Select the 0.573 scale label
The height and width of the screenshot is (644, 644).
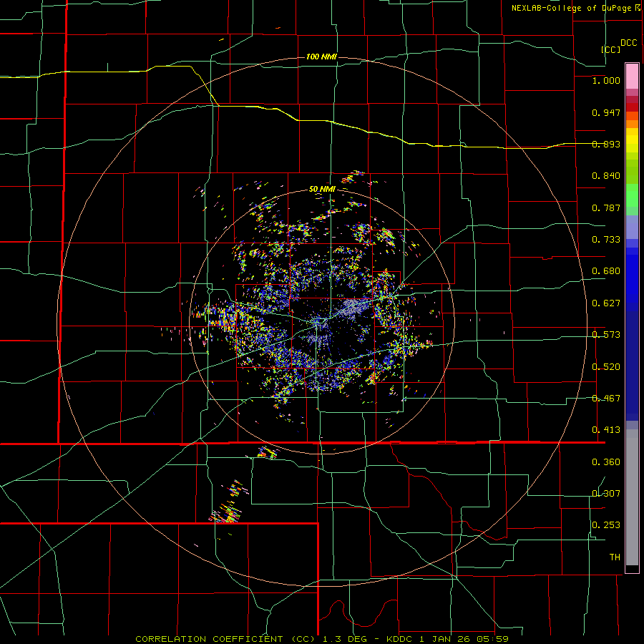[606, 335]
